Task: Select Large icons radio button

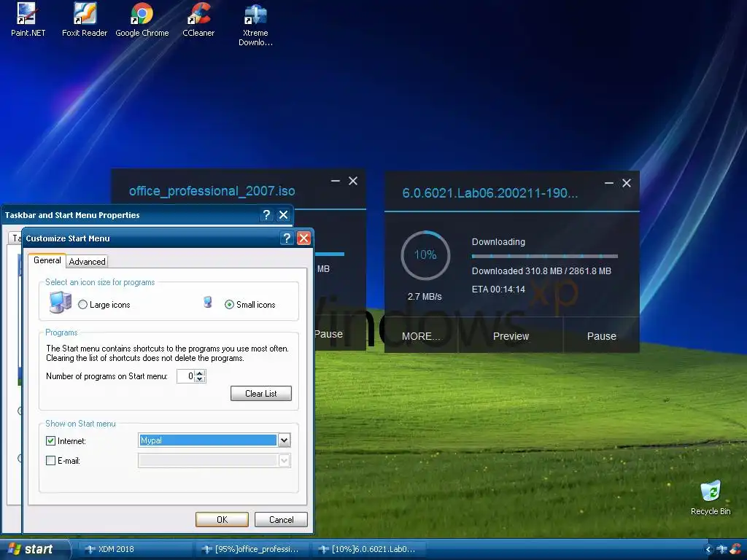Action: [x=83, y=305]
